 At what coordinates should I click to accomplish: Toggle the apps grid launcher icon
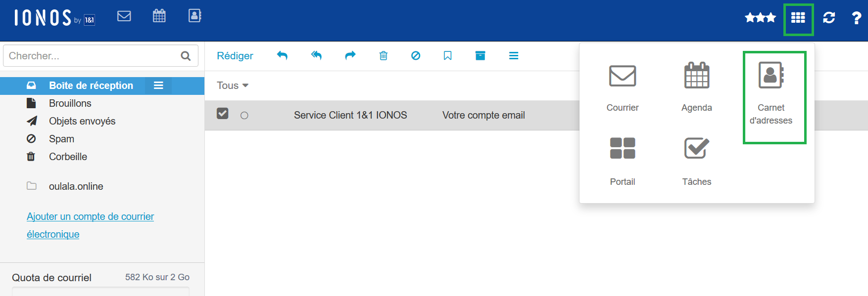coord(798,18)
